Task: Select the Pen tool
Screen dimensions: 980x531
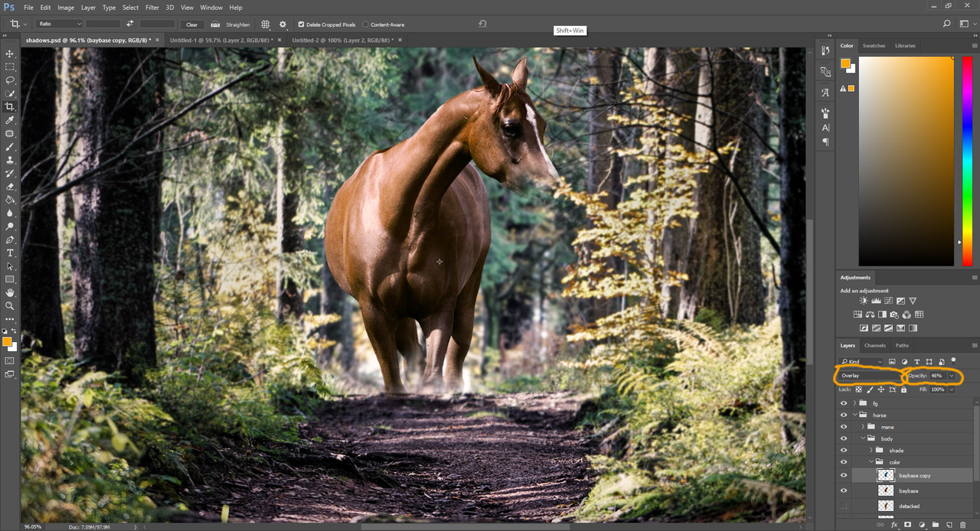Action: pyautogui.click(x=10, y=239)
